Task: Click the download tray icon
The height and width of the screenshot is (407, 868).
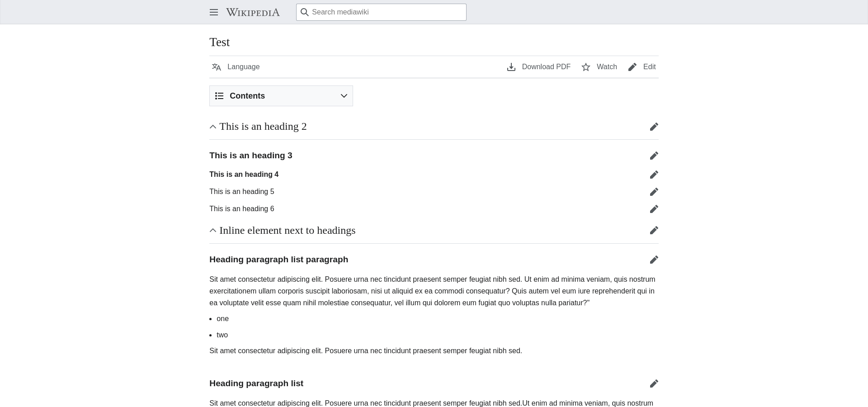Action: [x=511, y=67]
